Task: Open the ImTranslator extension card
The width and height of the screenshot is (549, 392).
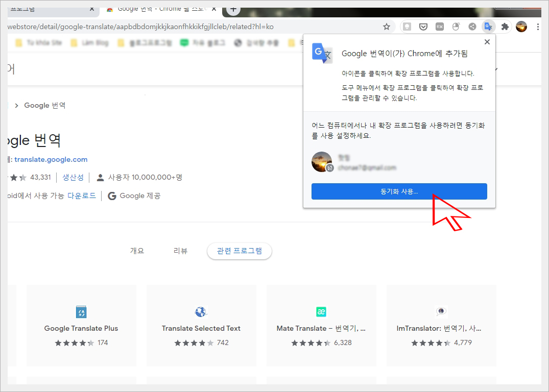Action: point(441,326)
